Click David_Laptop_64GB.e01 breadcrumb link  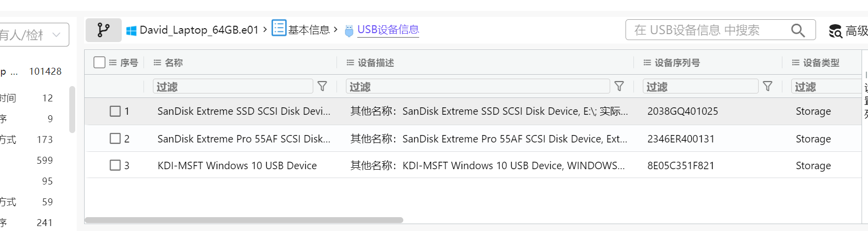(x=199, y=30)
